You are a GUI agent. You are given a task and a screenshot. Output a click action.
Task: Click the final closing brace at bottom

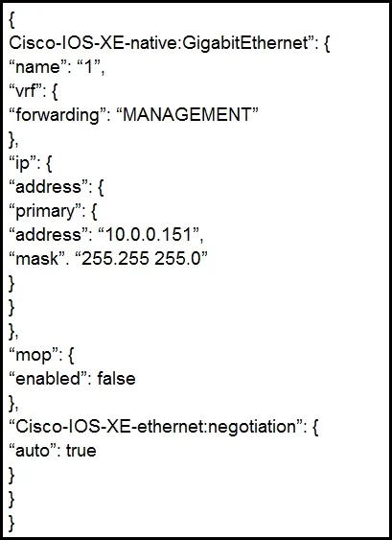pos(12,523)
